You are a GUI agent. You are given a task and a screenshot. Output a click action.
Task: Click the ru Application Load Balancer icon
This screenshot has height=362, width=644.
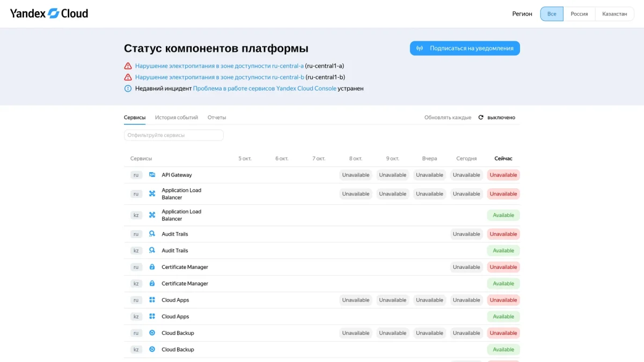tap(152, 194)
